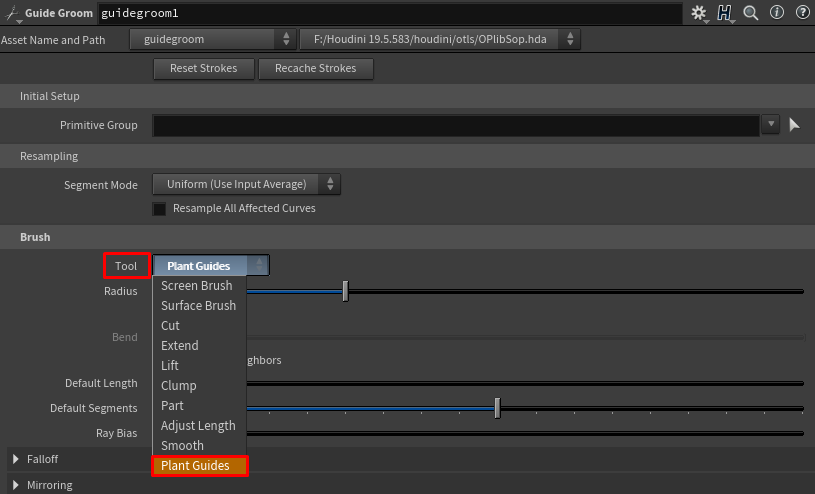This screenshot has height=494, width=815.
Task: Click the guidegroom1 node name field
Action: coord(390,14)
